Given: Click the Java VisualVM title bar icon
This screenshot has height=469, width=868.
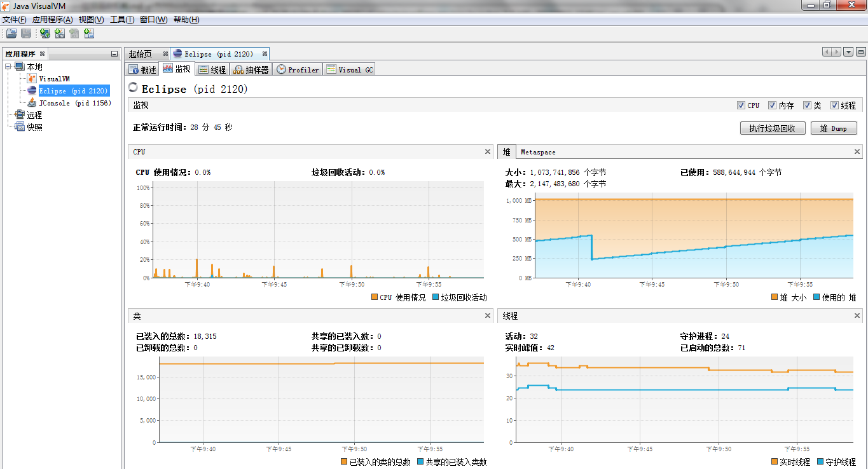Looking at the screenshot, I should click(x=6, y=6).
